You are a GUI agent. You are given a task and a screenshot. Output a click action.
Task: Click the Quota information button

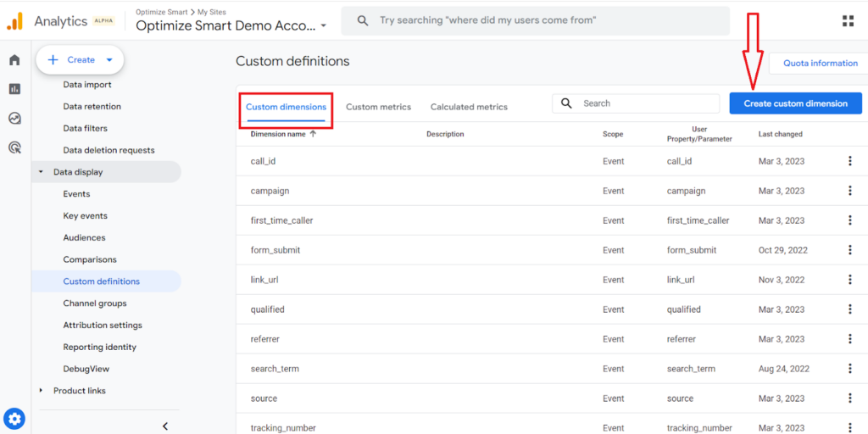[x=821, y=63]
